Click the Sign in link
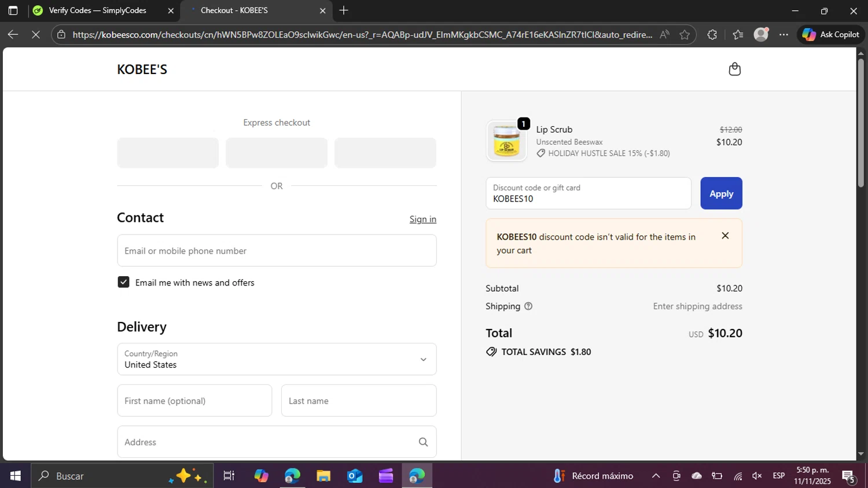The width and height of the screenshot is (868, 488). [x=423, y=219]
